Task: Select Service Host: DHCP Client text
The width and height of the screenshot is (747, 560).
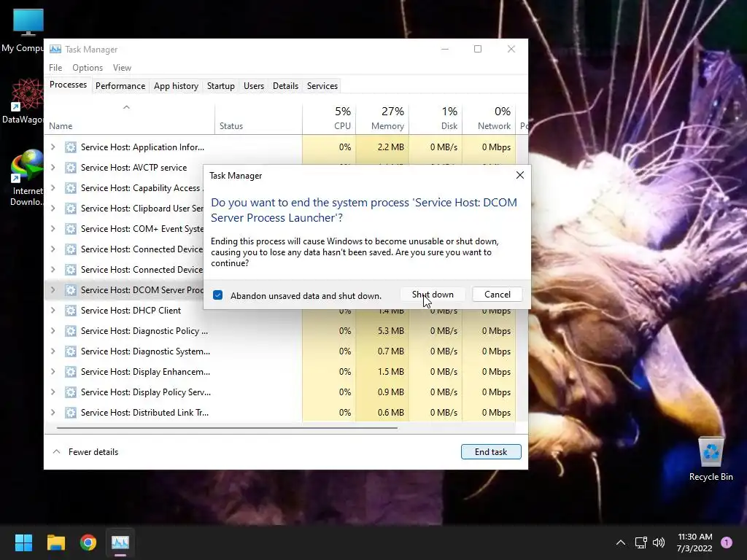Action: tap(131, 311)
